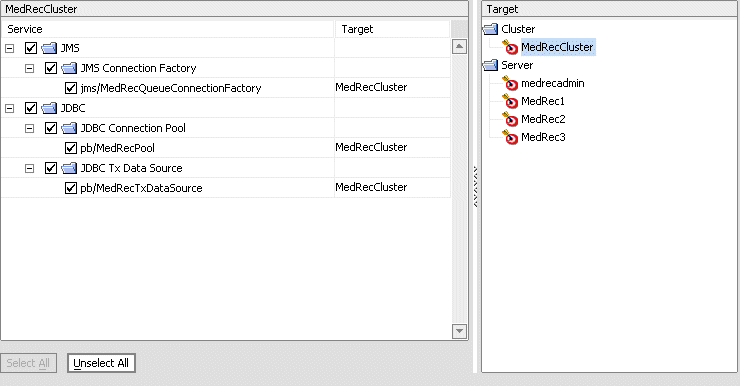Click the JDBC Tx Data Source folder icon
The width and height of the screenshot is (740, 386).
pyautogui.click(x=69, y=168)
